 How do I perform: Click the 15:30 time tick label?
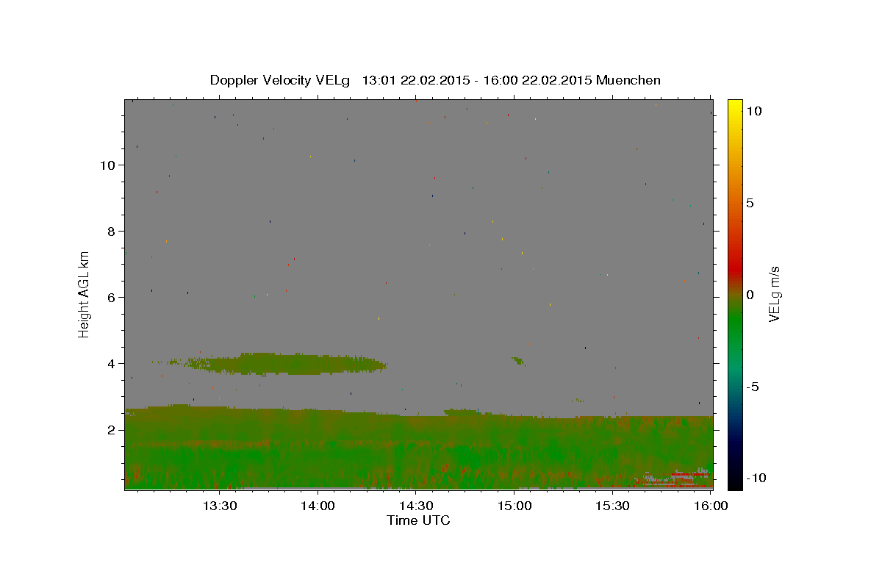click(x=613, y=506)
